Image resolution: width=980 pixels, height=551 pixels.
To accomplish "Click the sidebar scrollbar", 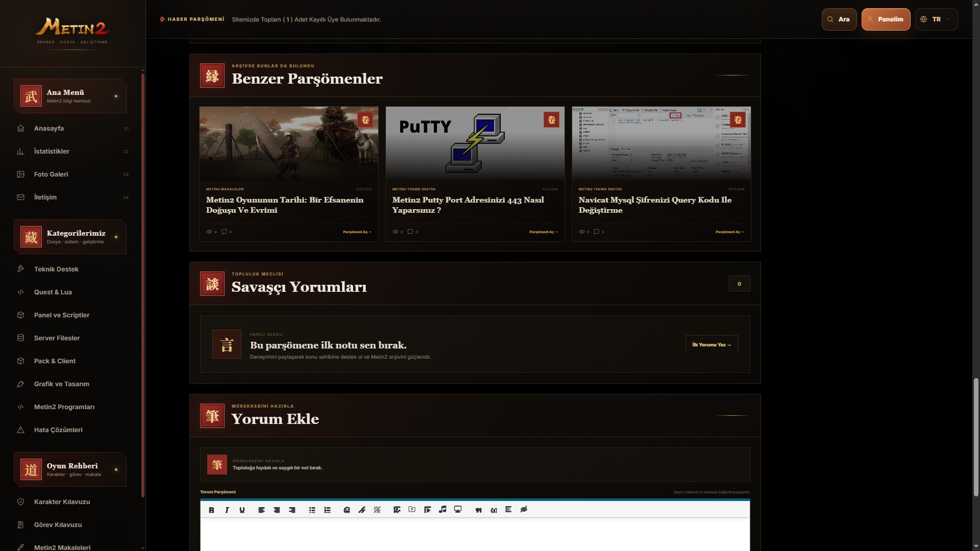I will pos(143,286).
